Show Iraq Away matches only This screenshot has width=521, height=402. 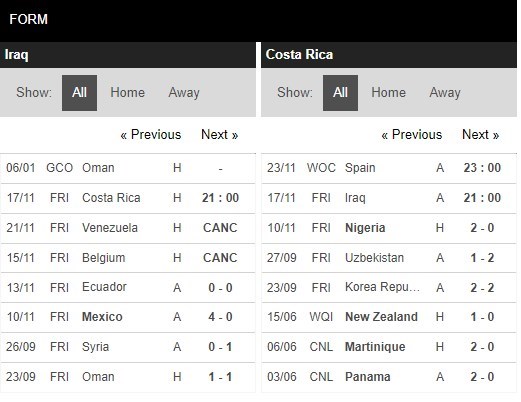[x=184, y=93]
